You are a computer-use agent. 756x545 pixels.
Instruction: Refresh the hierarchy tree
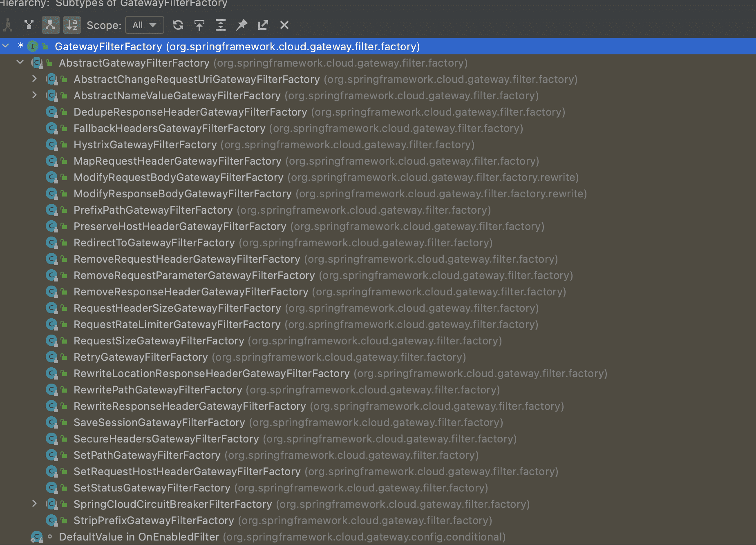pyautogui.click(x=178, y=25)
